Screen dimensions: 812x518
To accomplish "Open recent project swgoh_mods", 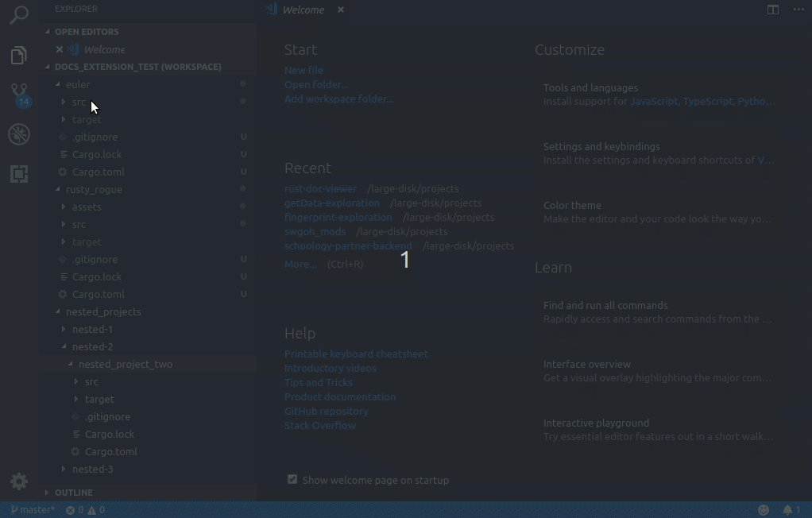I will tap(315, 231).
